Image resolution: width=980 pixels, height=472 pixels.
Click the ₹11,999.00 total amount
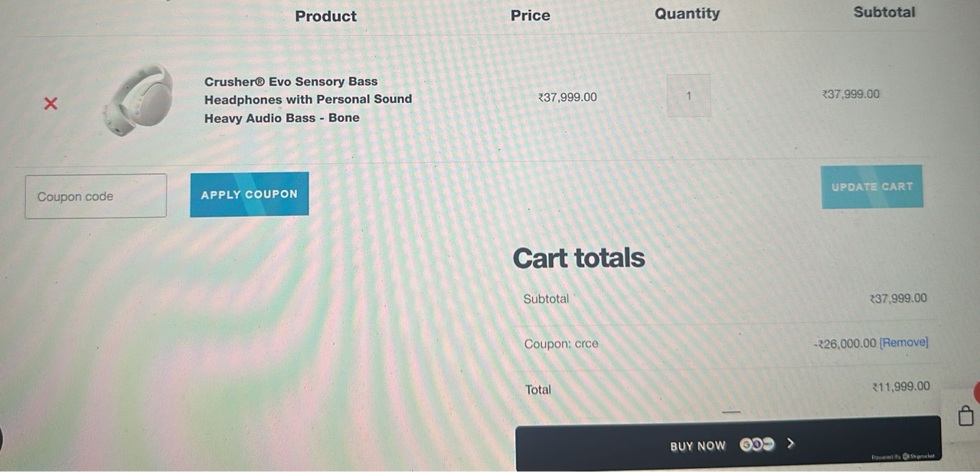click(901, 387)
